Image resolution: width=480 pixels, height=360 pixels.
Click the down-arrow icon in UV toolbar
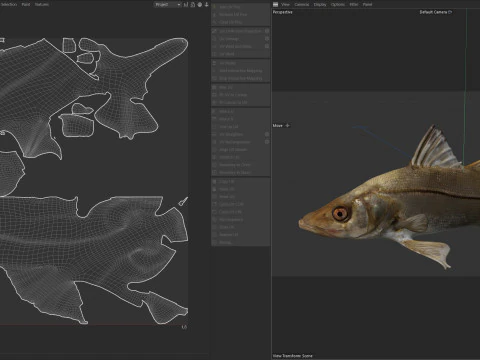point(206,4)
